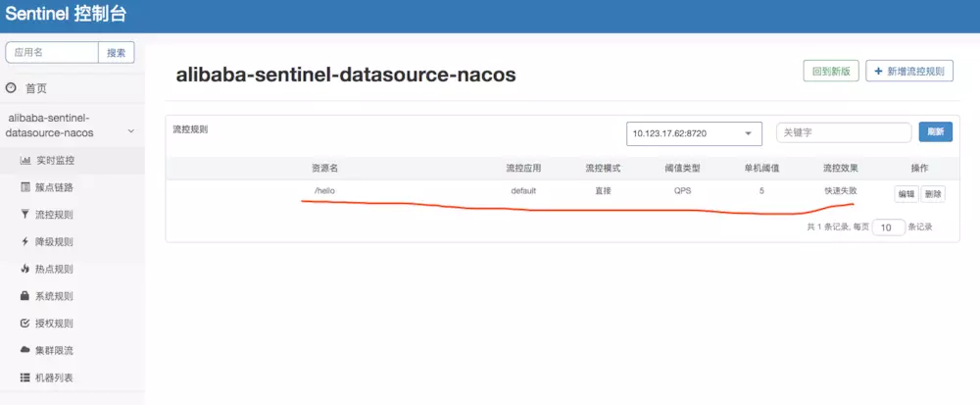Click the 回到新版 button
This screenshot has width=980, height=405.
click(x=831, y=72)
